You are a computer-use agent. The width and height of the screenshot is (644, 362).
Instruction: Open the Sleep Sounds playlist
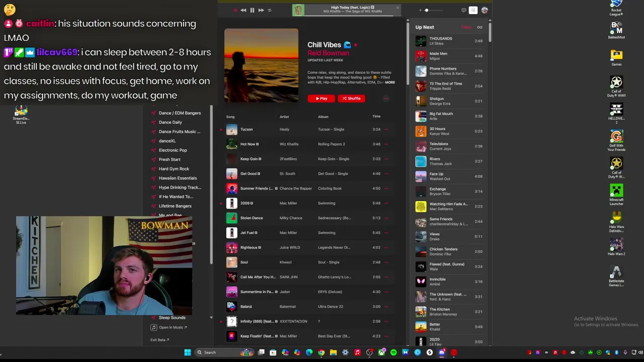[x=172, y=317]
